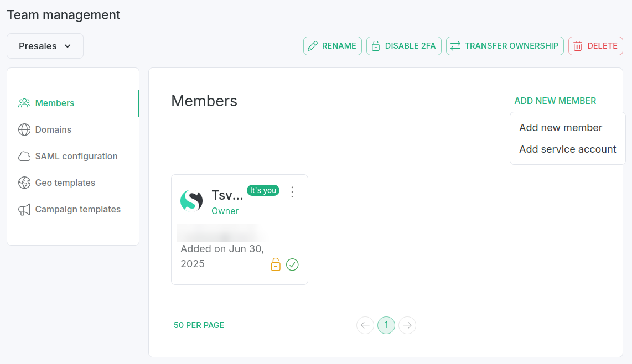The height and width of the screenshot is (364, 632).
Task: Click the Campaign templates megaphone icon
Action: tap(24, 209)
